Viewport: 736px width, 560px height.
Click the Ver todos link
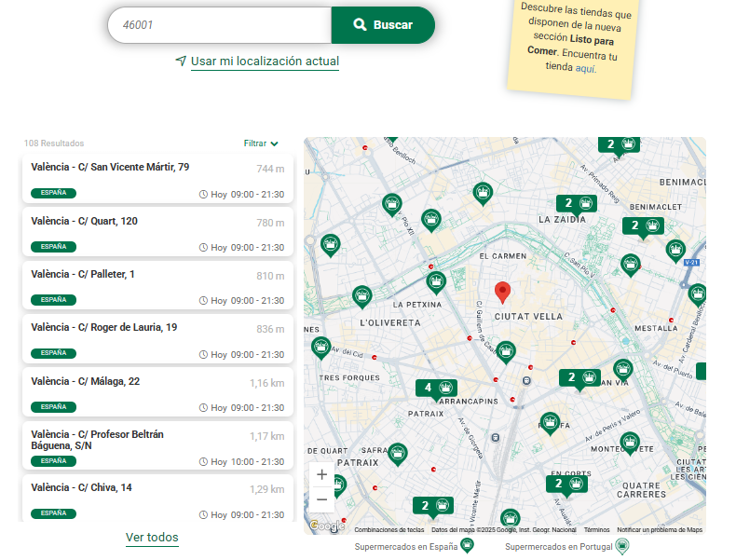(x=152, y=538)
